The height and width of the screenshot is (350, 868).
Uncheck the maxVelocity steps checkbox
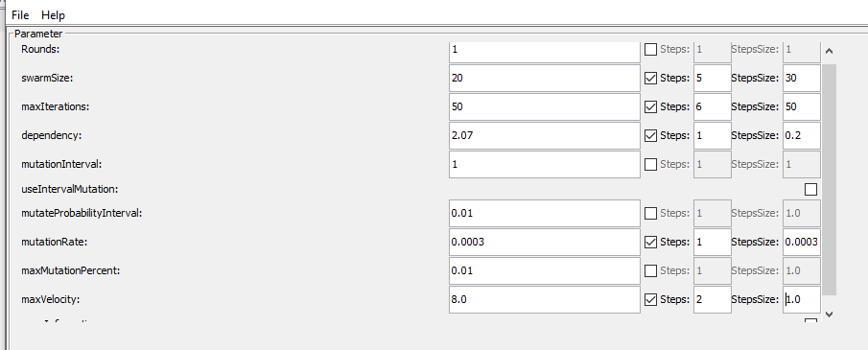[651, 299]
